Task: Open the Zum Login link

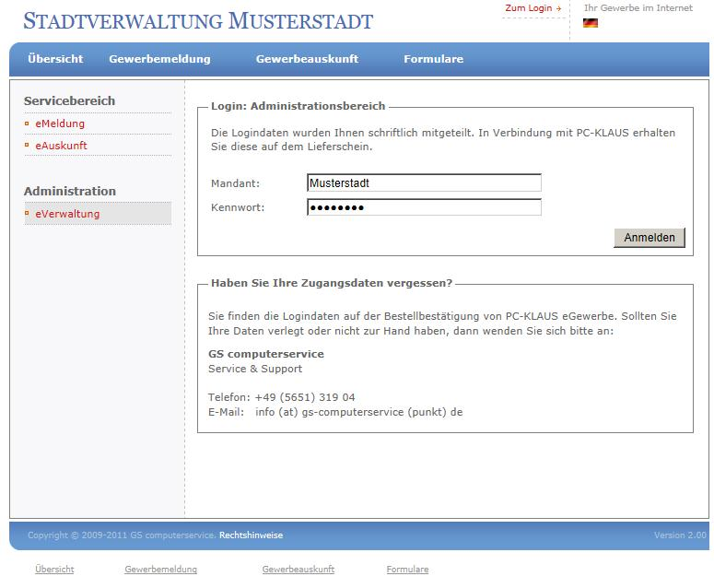Action: [x=532, y=8]
